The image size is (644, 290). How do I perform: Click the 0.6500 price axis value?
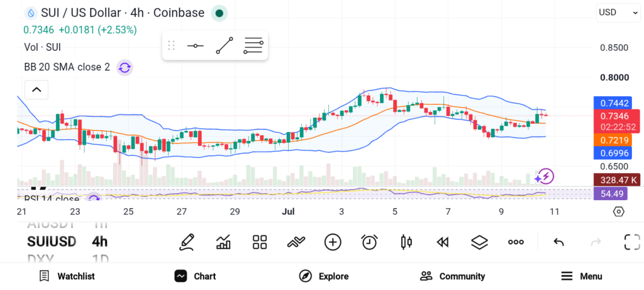pyautogui.click(x=614, y=167)
